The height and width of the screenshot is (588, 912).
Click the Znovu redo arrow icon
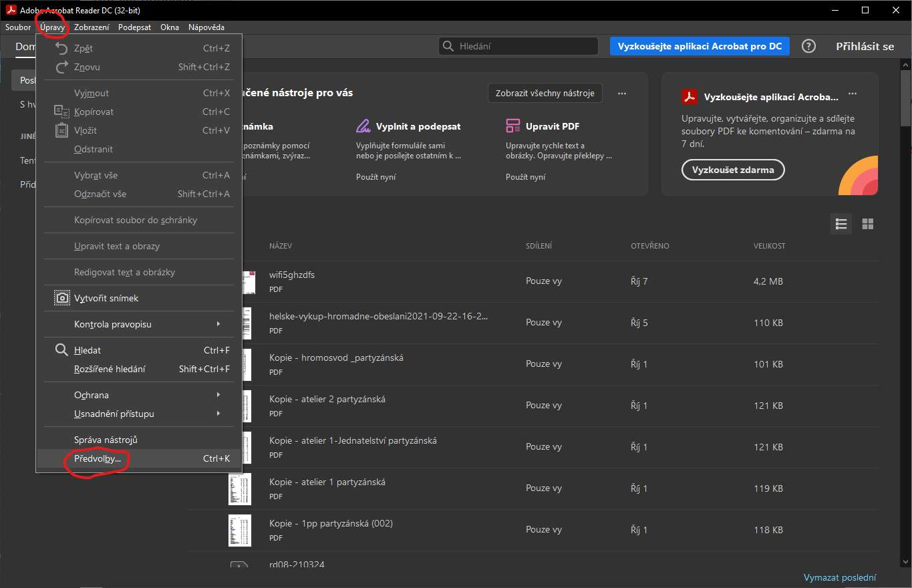click(62, 67)
